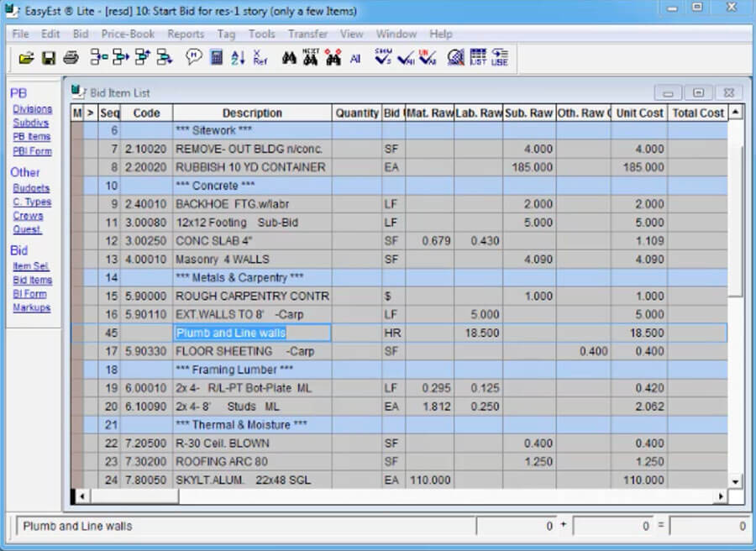
Task: Click the Print toolbar icon
Action: click(71, 57)
